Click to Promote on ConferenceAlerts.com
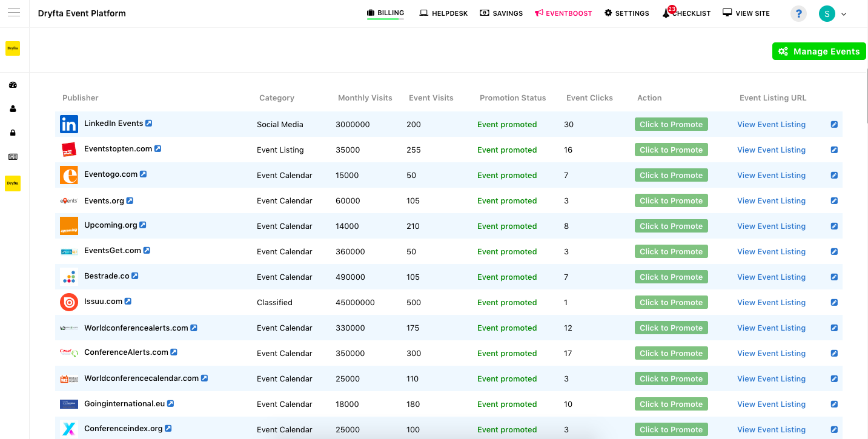The image size is (868, 439). click(671, 353)
